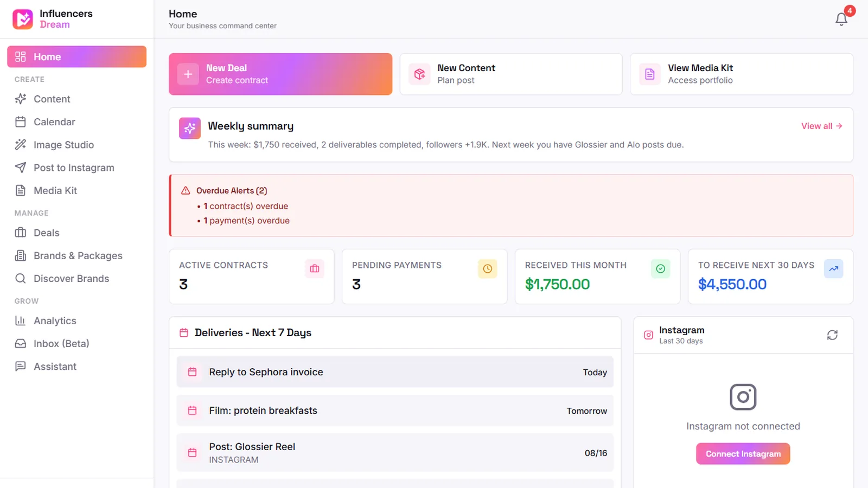868x488 pixels.
Task: Click the $4,550.00 amount
Action: [732, 284]
